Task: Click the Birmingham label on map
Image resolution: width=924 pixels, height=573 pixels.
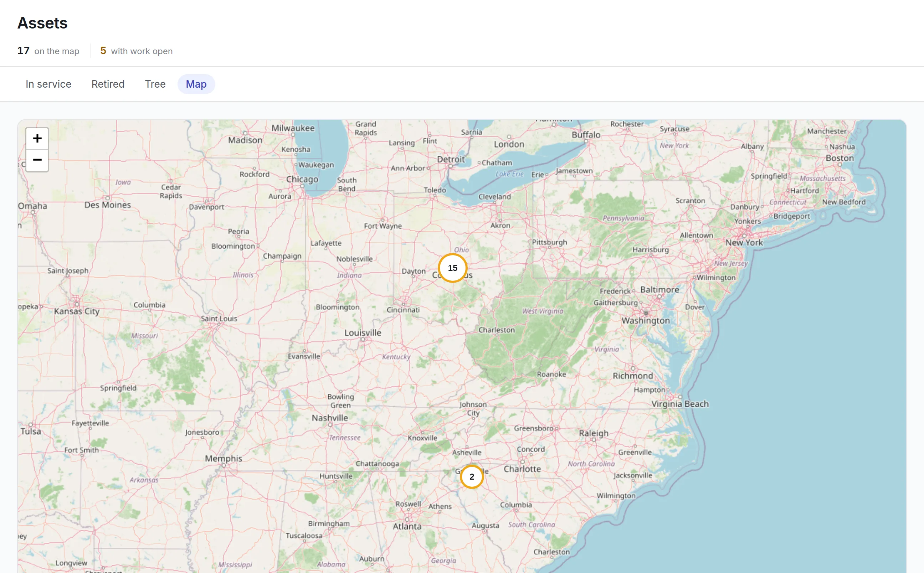Action: 329,524
